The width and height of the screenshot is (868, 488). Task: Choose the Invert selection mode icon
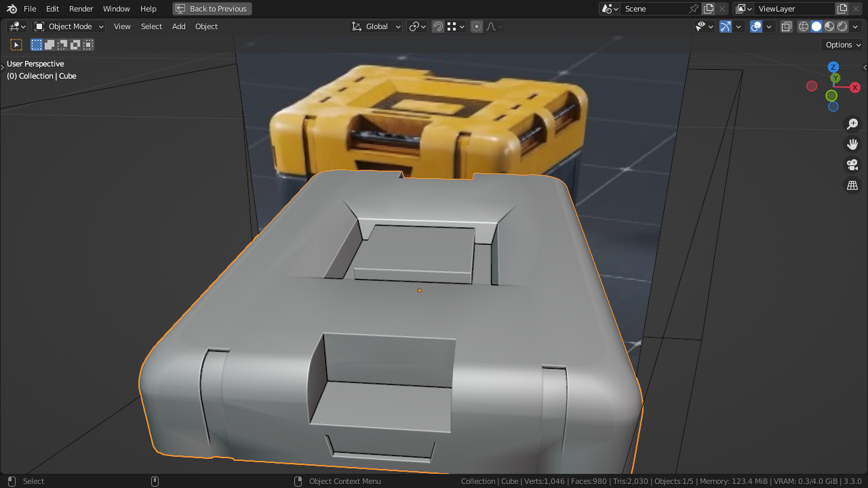[x=75, y=45]
